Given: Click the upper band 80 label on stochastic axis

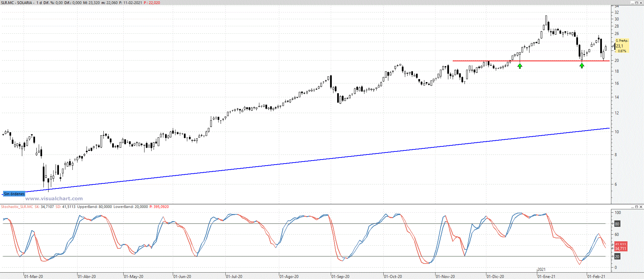Looking at the screenshot, I should tap(617, 224).
